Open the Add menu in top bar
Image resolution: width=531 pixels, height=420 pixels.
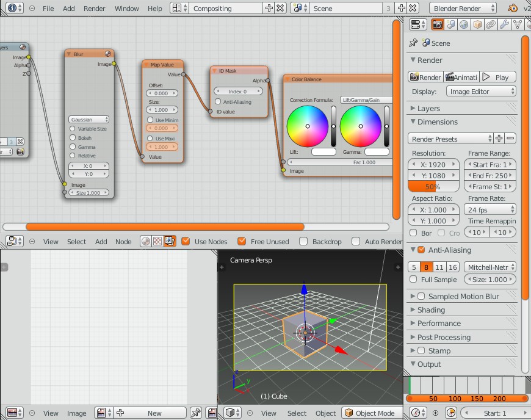point(68,9)
